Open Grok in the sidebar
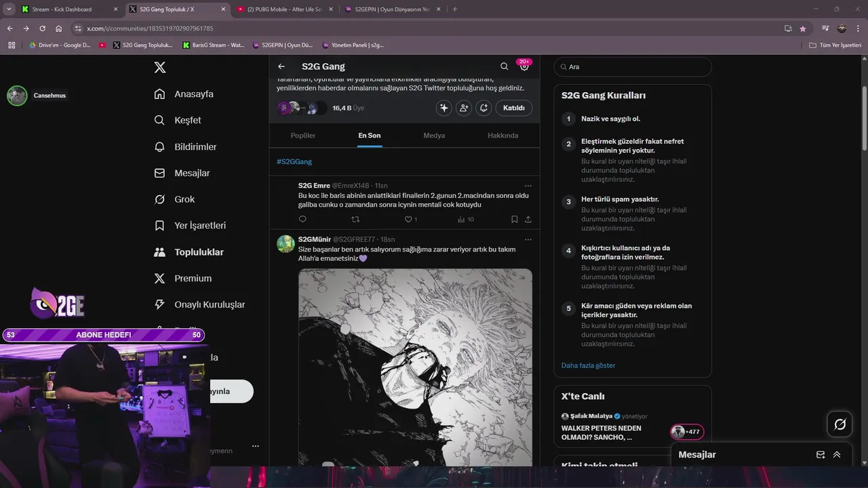Viewport: 868px width, 488px height. [x=160, y=199]
